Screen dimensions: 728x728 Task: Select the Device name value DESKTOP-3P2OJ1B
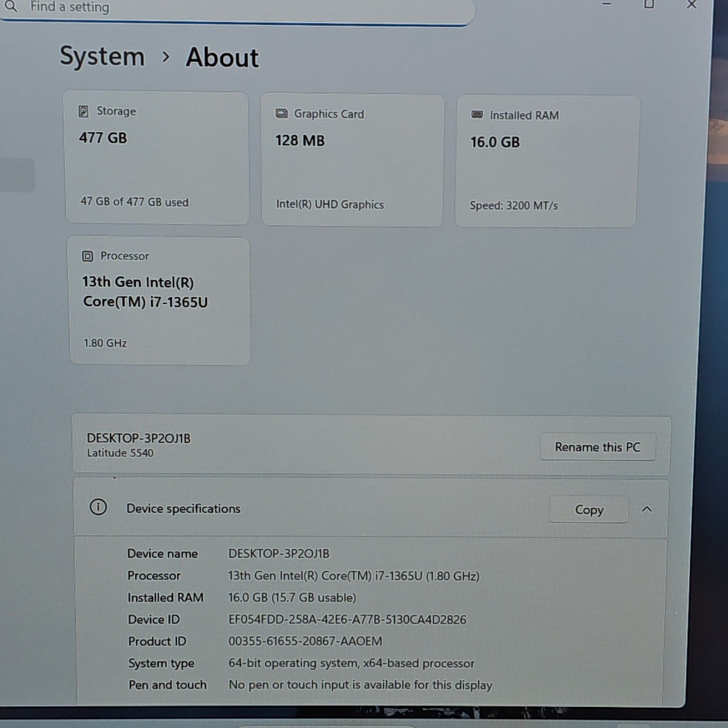click(x=279, y=553)
